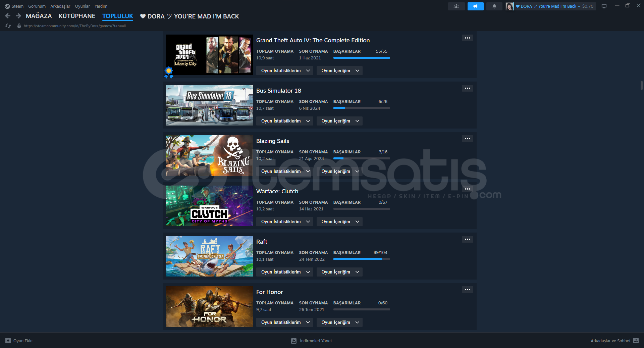This screenshot has height=348, width=644.
Task: Click the friends chat icon at bottom right
Action: 636,341
